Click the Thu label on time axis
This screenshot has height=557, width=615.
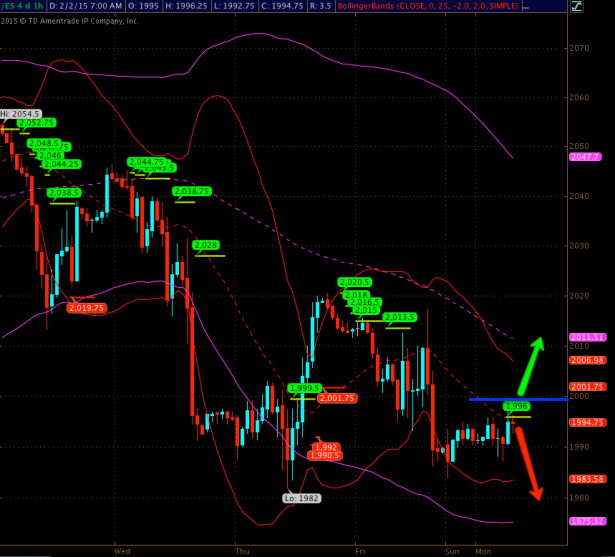(x=242, y=550)
